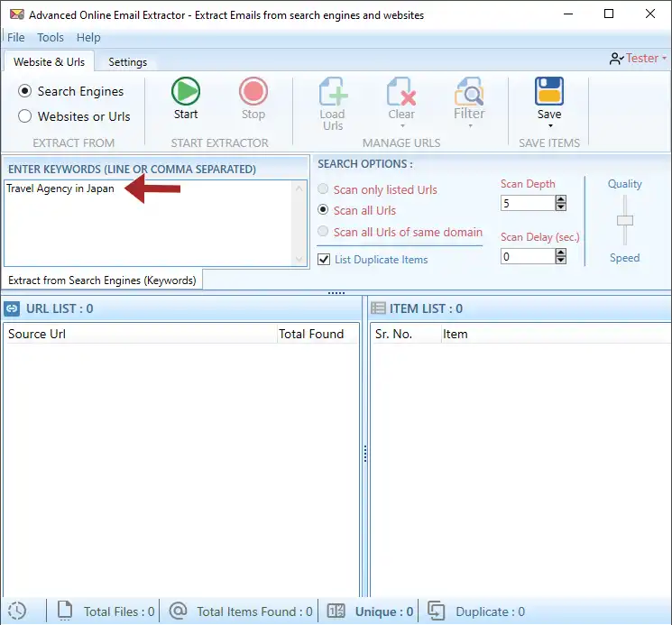Click the clock history icon in status bar
The width and height of the screenshot is (672, 625).
pyautogui.click(x=17, y=611)
